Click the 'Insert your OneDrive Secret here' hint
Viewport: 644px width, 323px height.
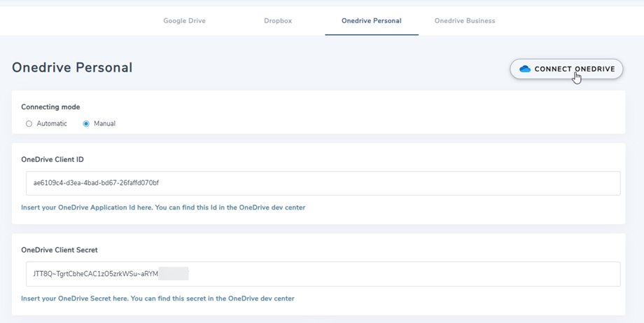click(157, 298)
